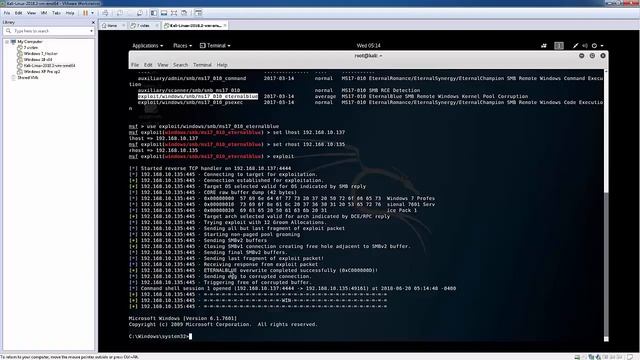
Task: Open VMware View menu
Action: coord(31,13)
